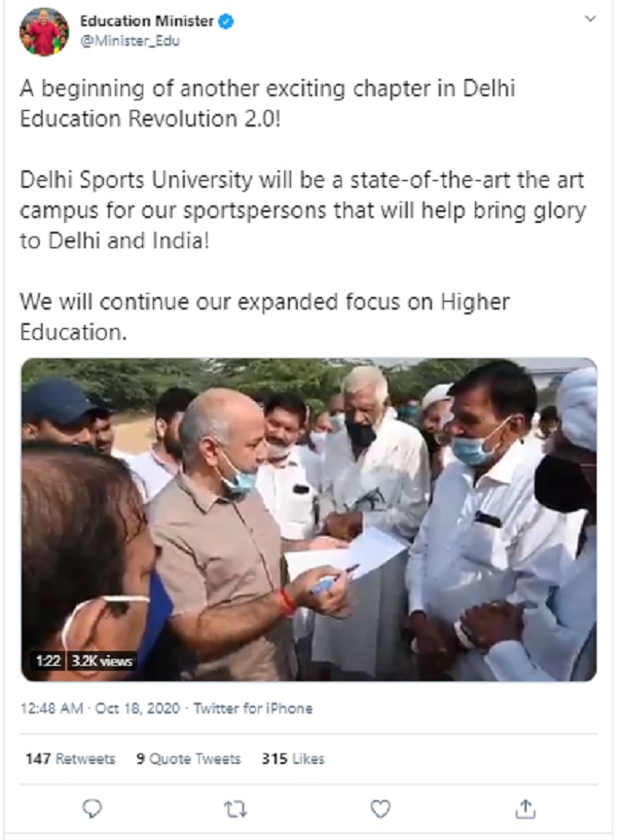View the 315 Likes list
Viewport: 621px width, 840px height.
pos(293,758)
